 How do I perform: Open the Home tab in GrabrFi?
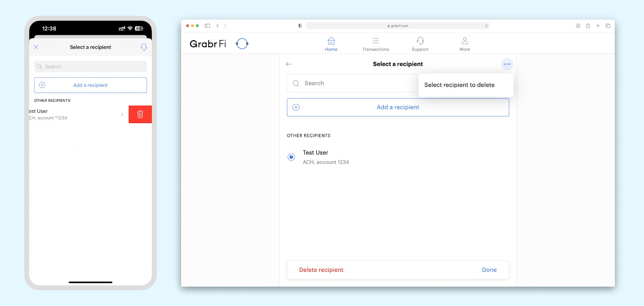click(x=331, y=44)
